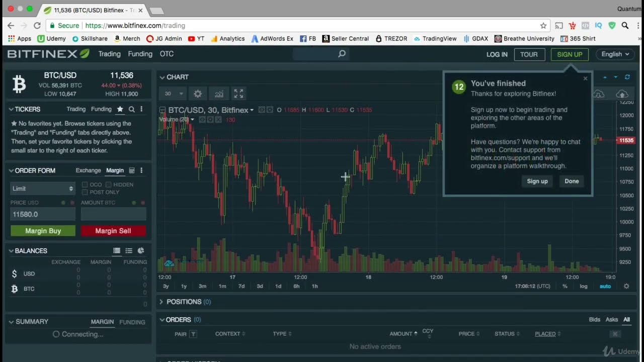
Task: Switch balances to compact list view
Action: point(129,251)
